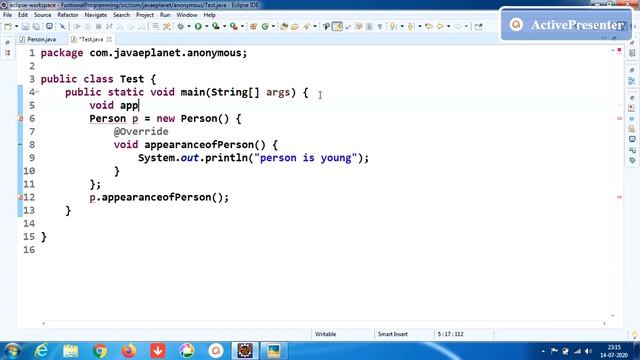Open Internet Explorer from the taskbar

pos(42,351)
